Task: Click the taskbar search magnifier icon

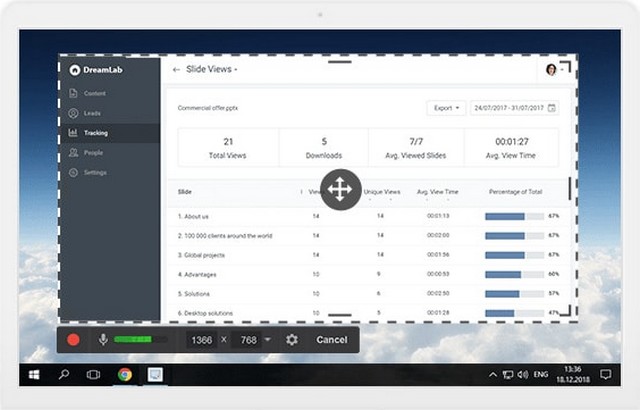Action: [63, 375]
